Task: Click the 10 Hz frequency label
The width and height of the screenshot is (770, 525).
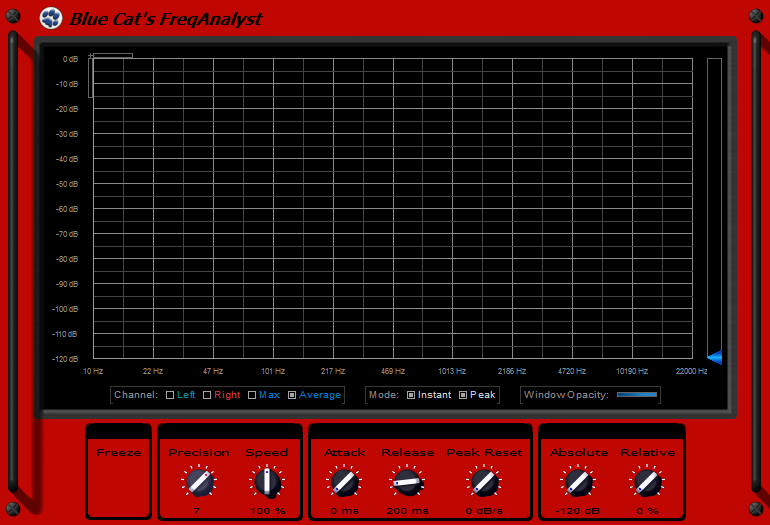Action: click(93, 371)
